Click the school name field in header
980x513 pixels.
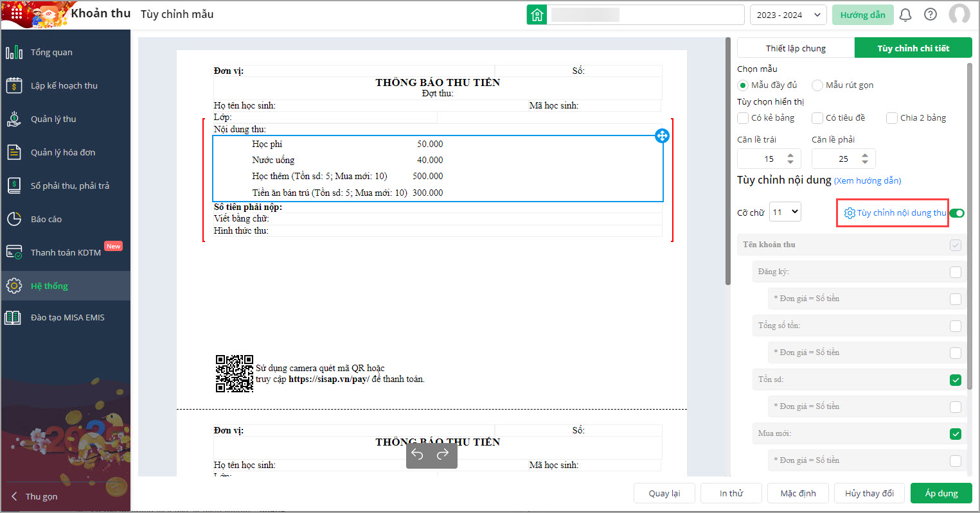tap(645, 15)
